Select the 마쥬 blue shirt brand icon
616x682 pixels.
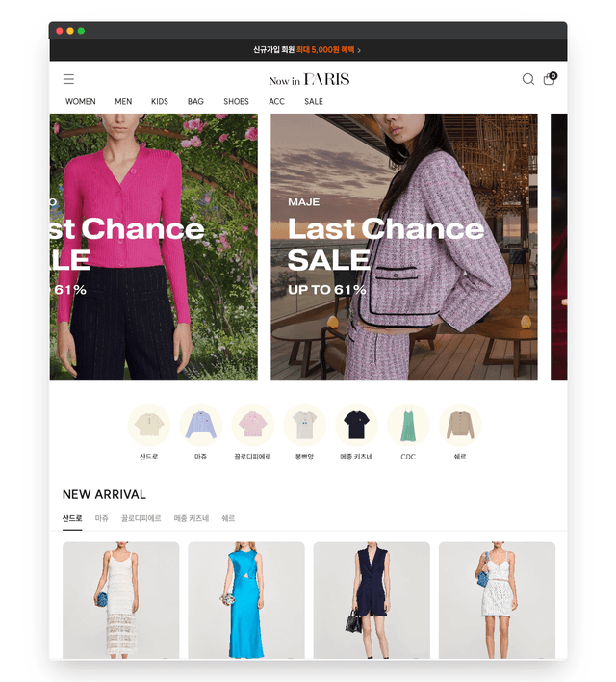(200, 425)
